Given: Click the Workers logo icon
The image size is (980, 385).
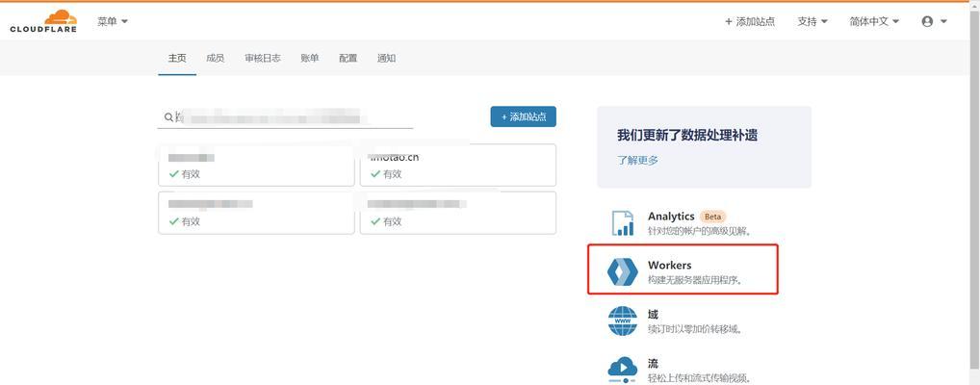Looking at the screenshot, I should (623, 271).
